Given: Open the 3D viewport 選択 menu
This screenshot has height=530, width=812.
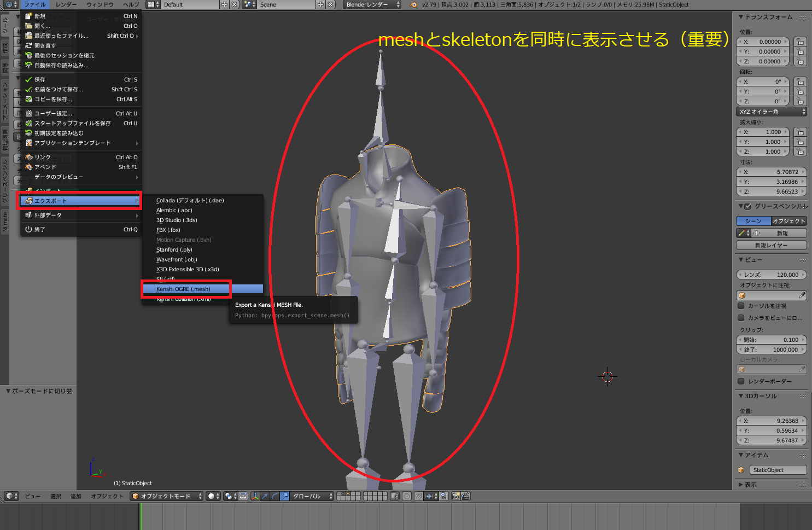Looking at the screenshot, I should (56, 496).
